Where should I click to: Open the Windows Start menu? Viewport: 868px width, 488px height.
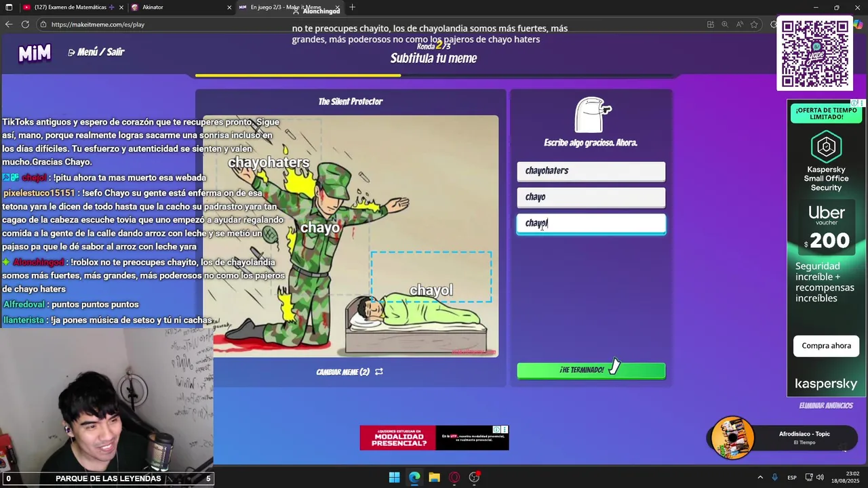click(x=394, y=478)
